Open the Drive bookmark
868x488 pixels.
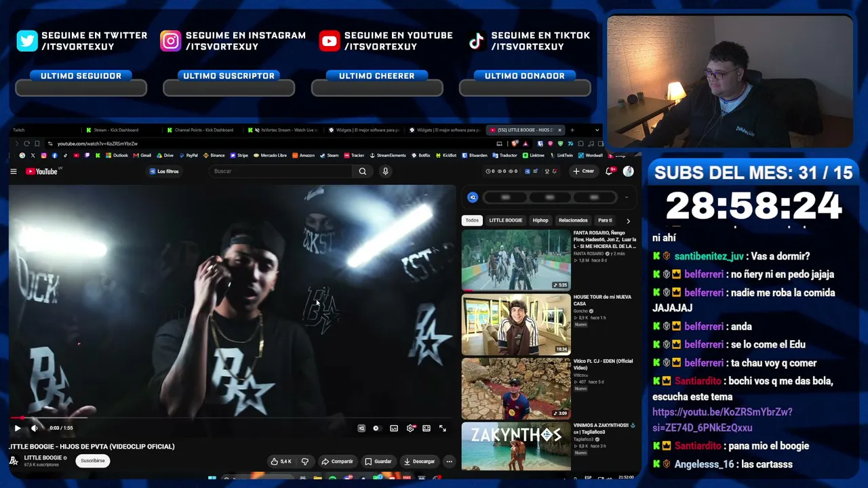click(x=165, y=156)
